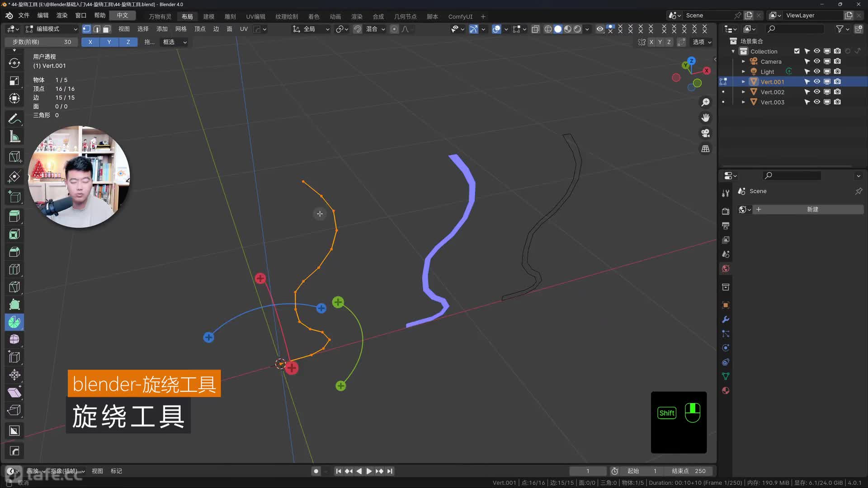
Task: Select the Measure tool
Action: point(14,136)
